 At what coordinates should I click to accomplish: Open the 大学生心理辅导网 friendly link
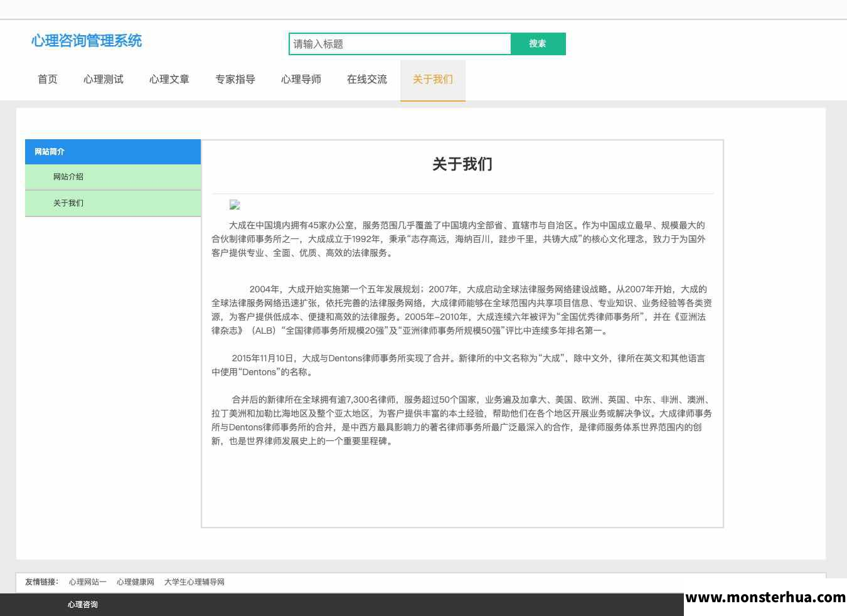click(x=194, y=582)
